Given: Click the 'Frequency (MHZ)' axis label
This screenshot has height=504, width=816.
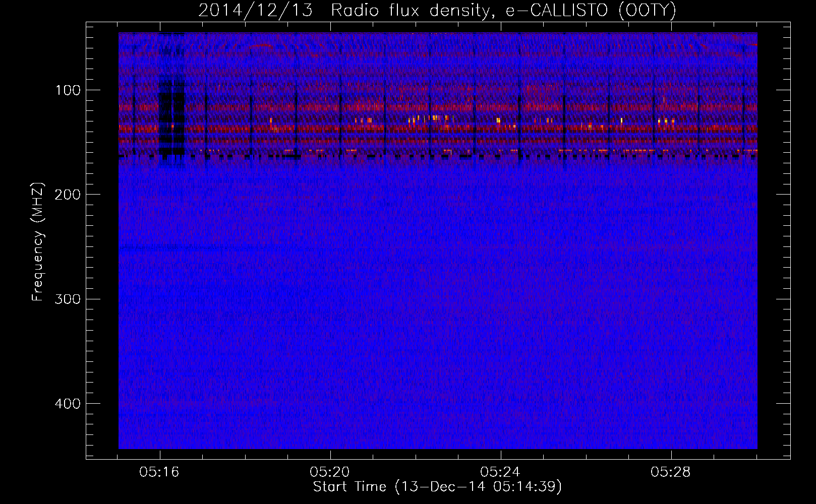Looking at the screenshot, I should pos(38,241).
